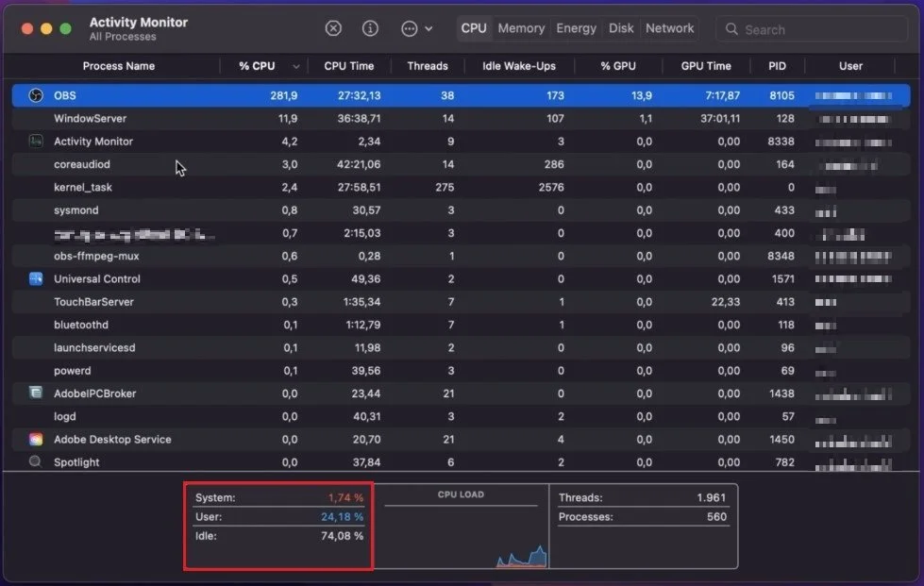Sort by the Threads column header

point(428,66)
